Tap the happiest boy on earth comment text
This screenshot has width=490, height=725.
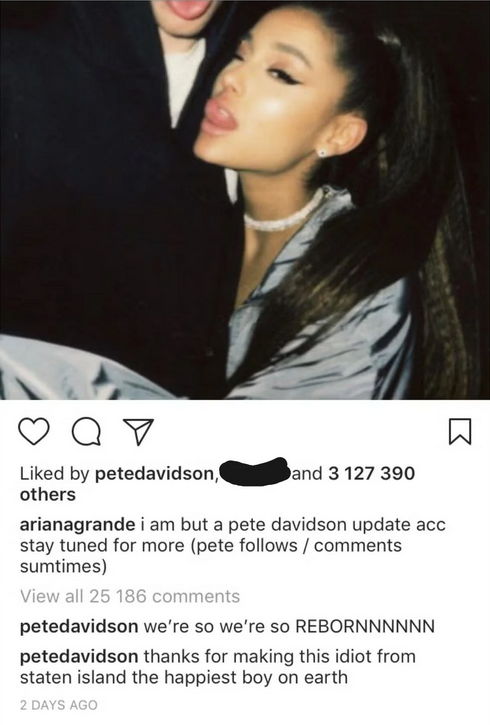tap(256, 677)
